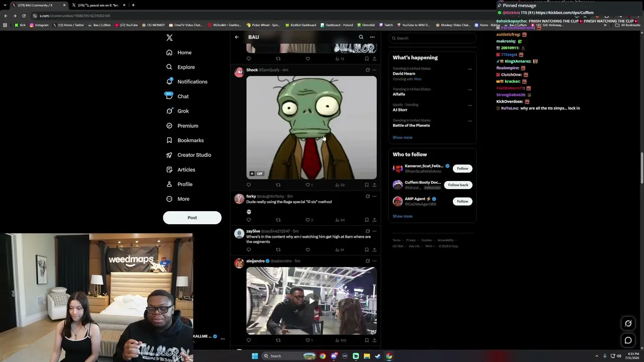Image resolution: width=644 pixels, height=362 pixels.
Task: Open Explore in the X sidebar
Action: (180, 67)
